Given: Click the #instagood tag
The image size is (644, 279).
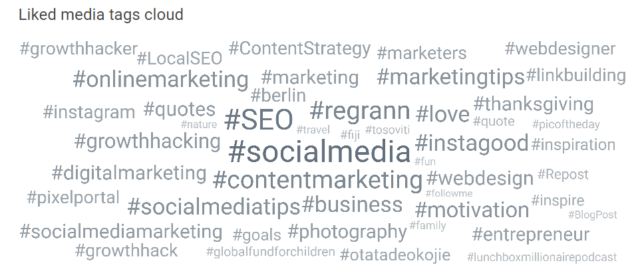Looking at the screenshot, I should click(472, 143).
